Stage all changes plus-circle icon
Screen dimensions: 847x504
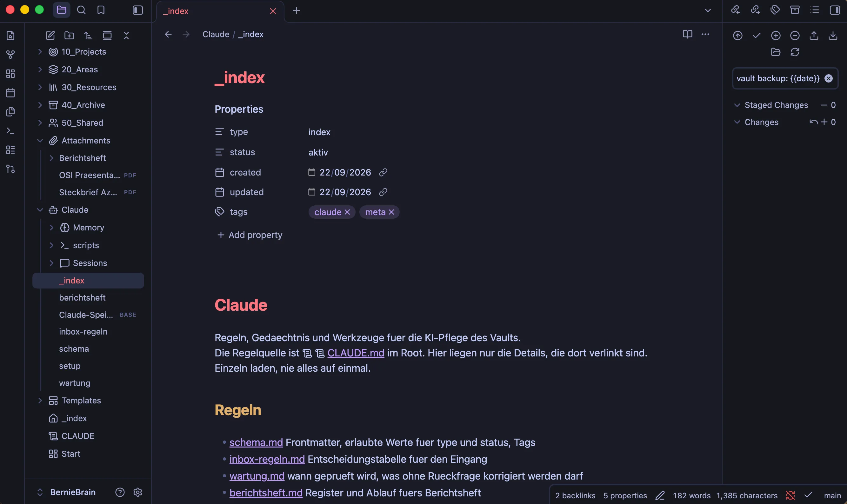tap(776, 35)
